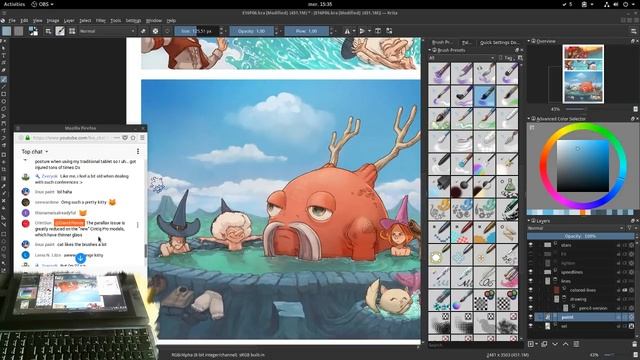This screenshot has width=640, height=360.
Task: Open the Layer menu
Action: (x=69, y=20)
